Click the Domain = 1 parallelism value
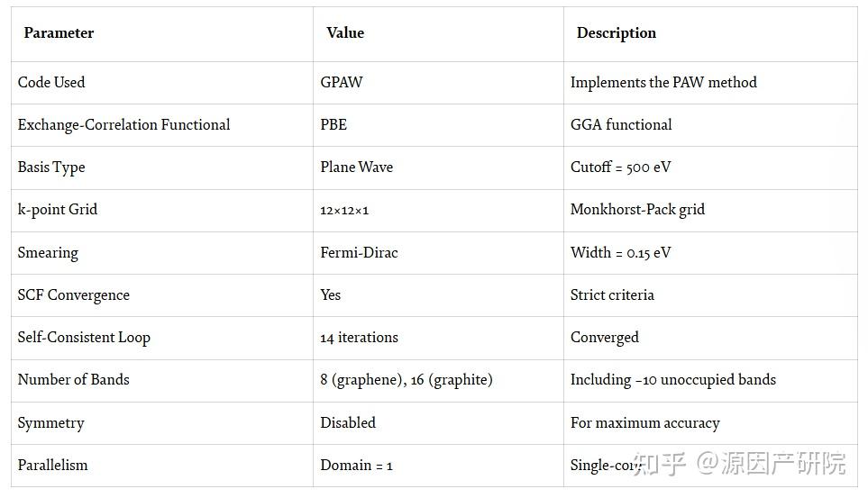 pos(357,465)
